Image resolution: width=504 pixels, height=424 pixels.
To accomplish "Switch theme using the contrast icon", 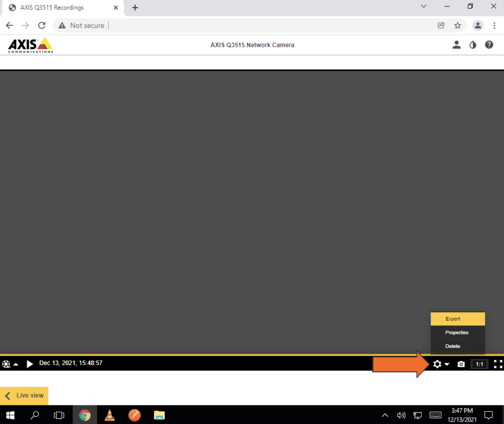I will coord(473,45).
